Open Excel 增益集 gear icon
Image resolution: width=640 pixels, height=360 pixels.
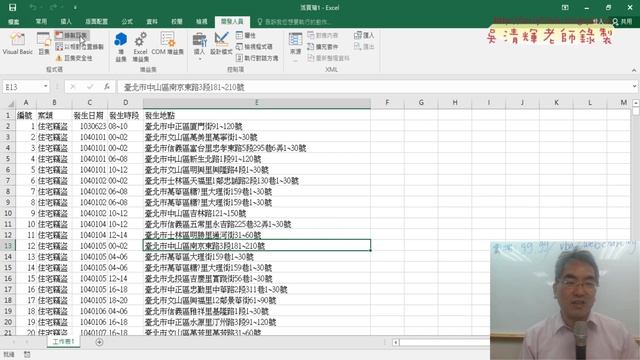click(140, 47)
